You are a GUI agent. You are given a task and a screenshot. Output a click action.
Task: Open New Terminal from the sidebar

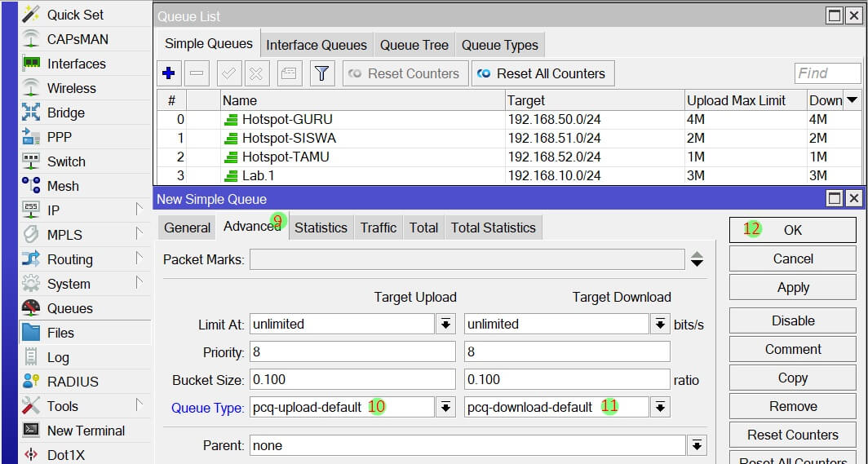85,431
